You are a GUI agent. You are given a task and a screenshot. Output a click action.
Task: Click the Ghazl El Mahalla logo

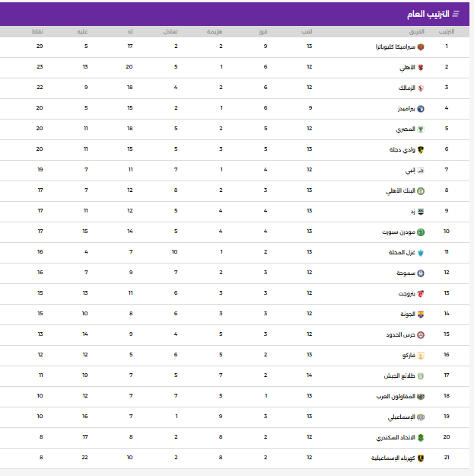(x=421, y=253)
